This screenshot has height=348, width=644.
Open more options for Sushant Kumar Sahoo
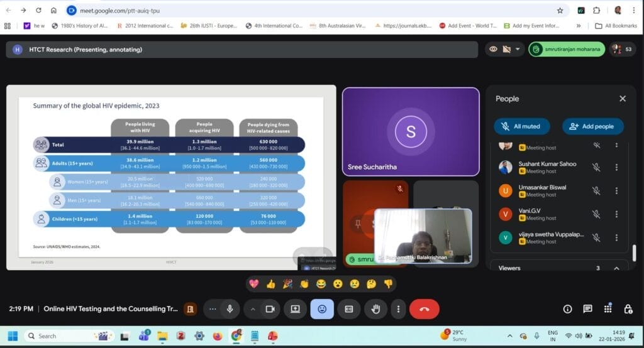coord(616,167)
